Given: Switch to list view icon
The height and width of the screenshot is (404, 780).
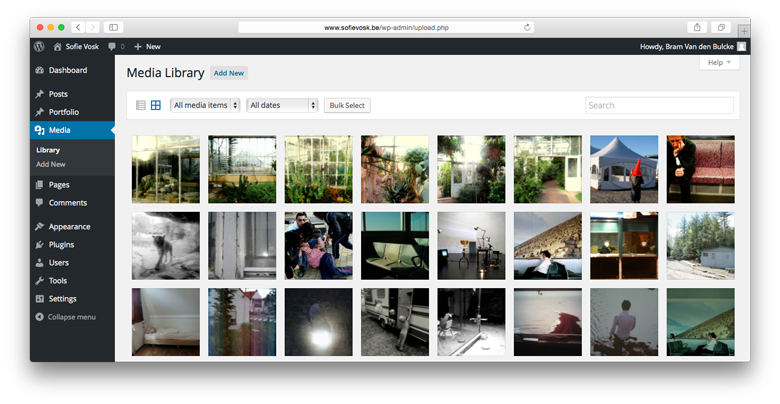Looking at the screenshot, I should (x=141, y=105).
